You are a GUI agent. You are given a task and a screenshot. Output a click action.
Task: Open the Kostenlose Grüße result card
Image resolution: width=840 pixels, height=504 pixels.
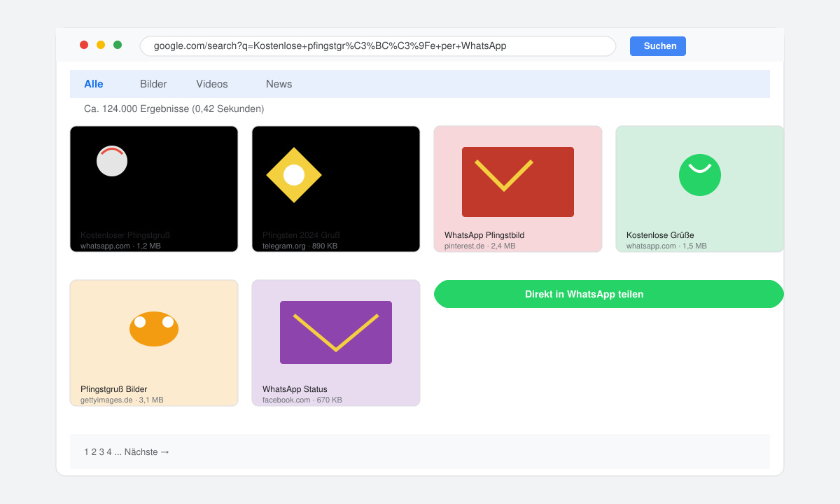[700, 189]
